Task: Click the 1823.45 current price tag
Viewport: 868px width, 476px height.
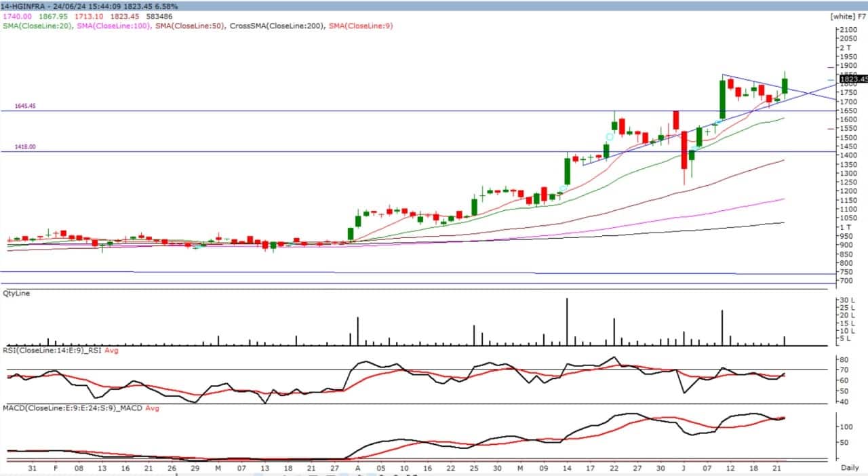Action: coord(852,79)
